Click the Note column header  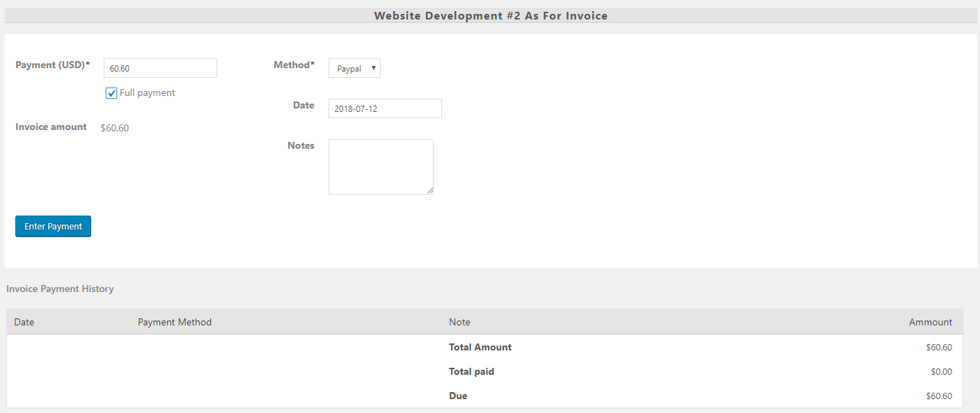[459, 322]
